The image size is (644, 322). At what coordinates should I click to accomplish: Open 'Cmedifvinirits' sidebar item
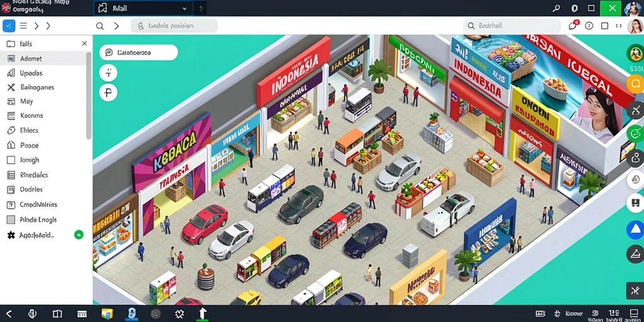[43, 204]
